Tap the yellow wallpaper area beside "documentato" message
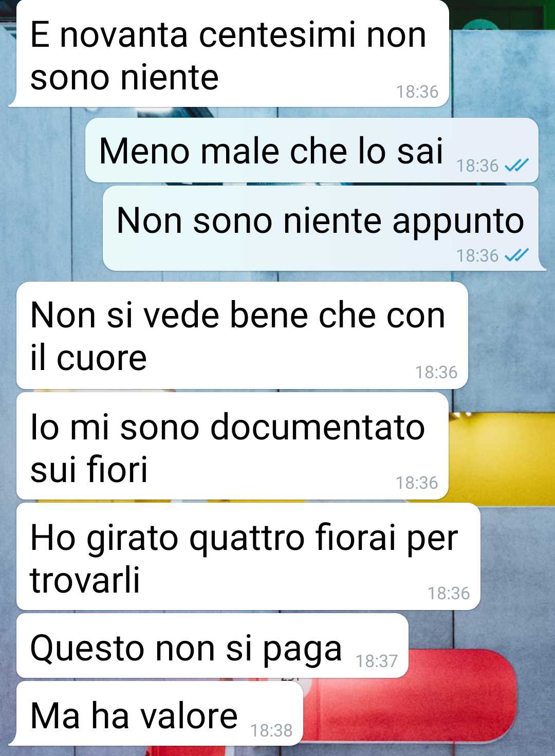The height and width of the screenshot is (756, 555). 502,458
